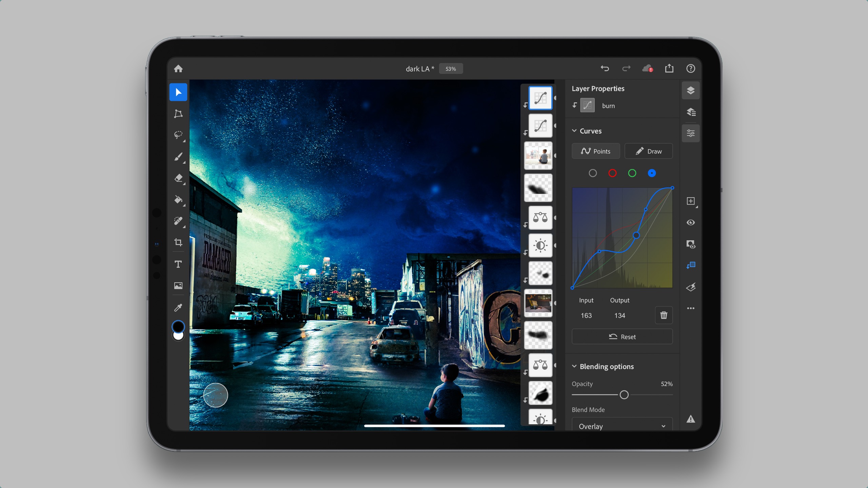Collapse the Blending Options section
This screenshot has height=488, width=868.
click(x=574, y=366)
